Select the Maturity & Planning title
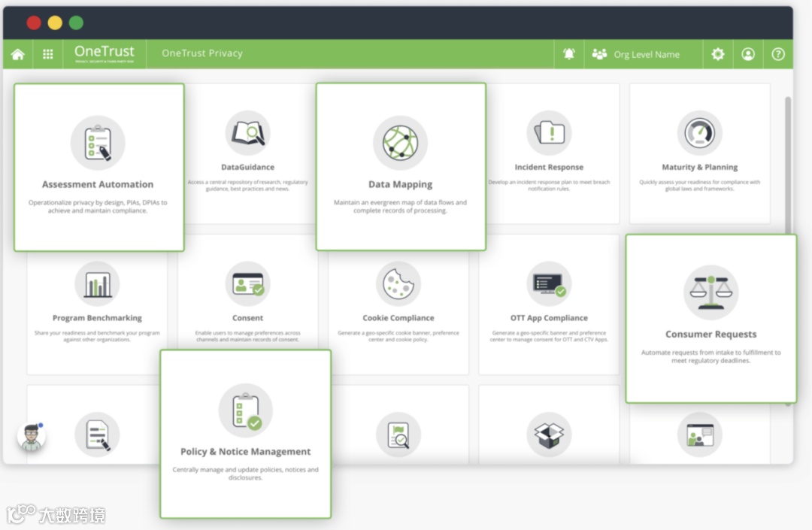The width and height of the screenshot is (812, 530). 700,167
